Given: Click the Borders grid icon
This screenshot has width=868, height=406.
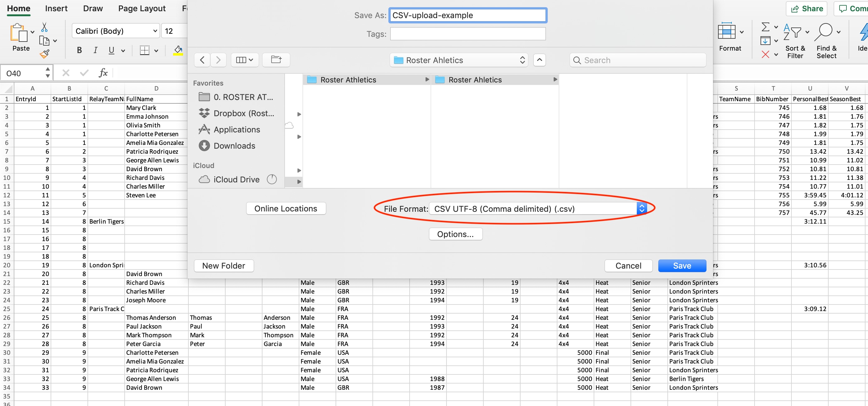Looking at the screenshot, I should [x=145, y=51].
